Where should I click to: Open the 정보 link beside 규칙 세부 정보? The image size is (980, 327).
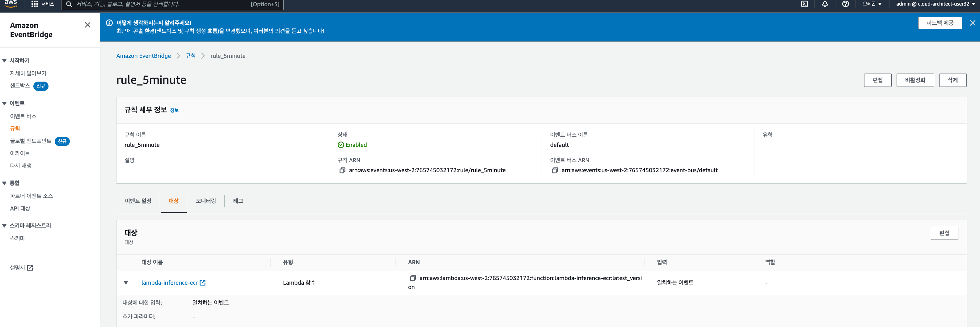(174, 110)
